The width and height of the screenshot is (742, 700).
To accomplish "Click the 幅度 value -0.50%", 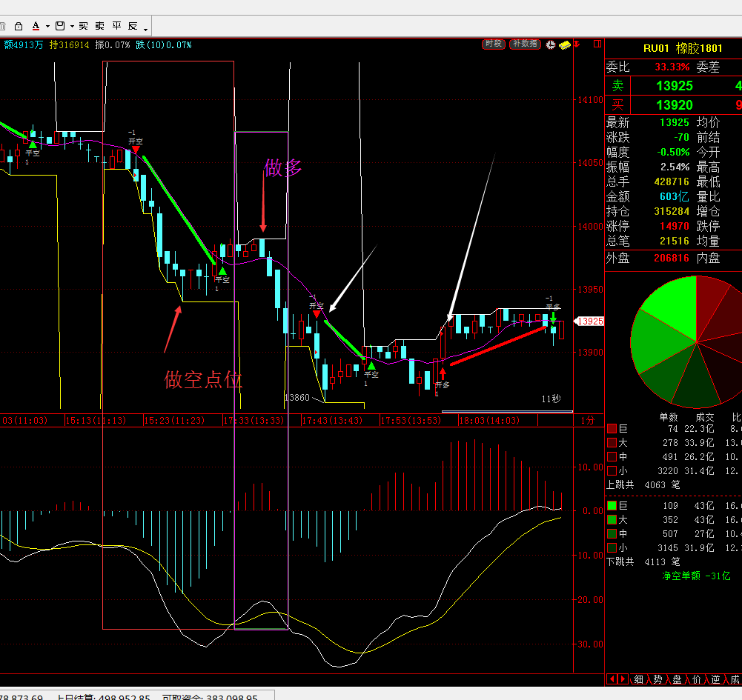I will coord(673,152).
